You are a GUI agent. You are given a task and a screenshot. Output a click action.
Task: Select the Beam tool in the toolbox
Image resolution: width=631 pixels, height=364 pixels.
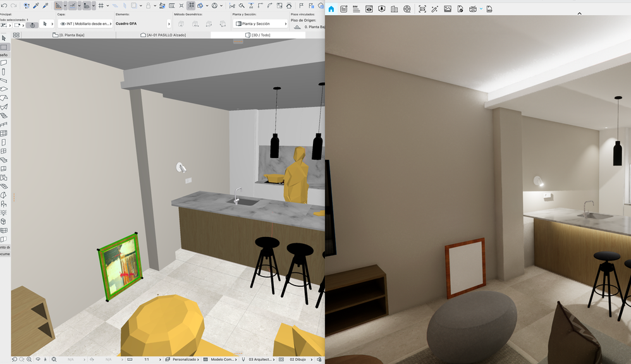click(x=4, y=80)
